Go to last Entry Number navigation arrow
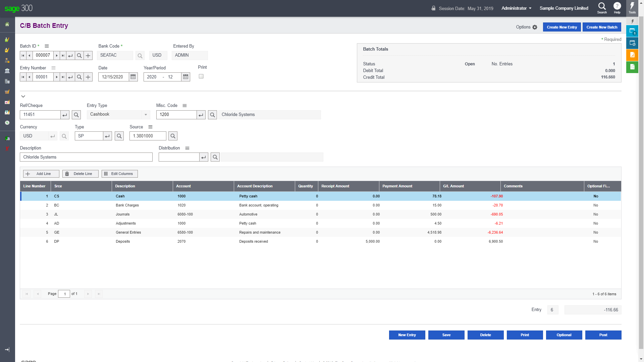 [63, 77]
